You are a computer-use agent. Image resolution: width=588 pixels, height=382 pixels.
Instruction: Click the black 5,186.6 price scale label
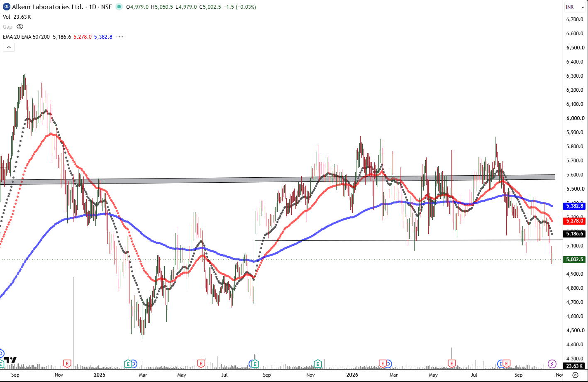(574, 234)
